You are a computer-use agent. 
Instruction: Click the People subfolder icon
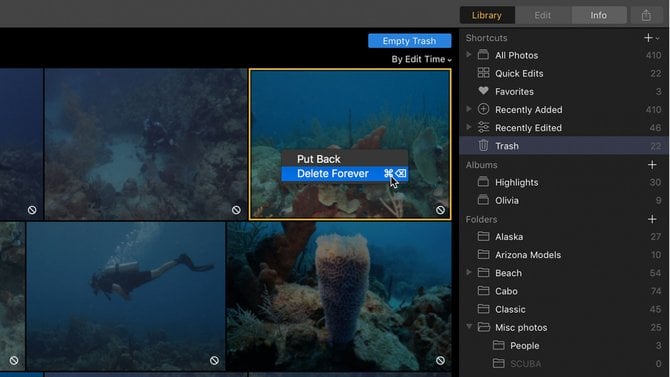pyautogui.click(x=498, y=345)
